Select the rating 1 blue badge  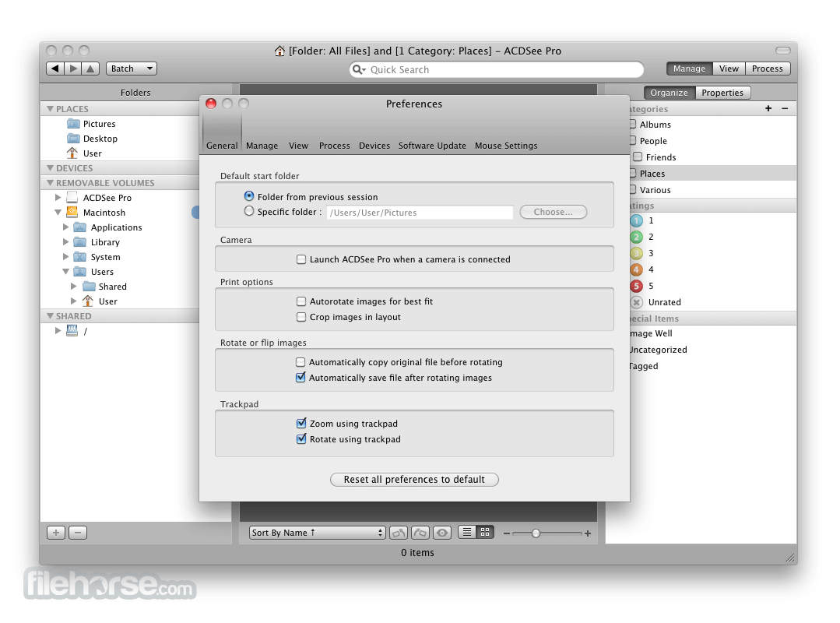click(637, 220)
